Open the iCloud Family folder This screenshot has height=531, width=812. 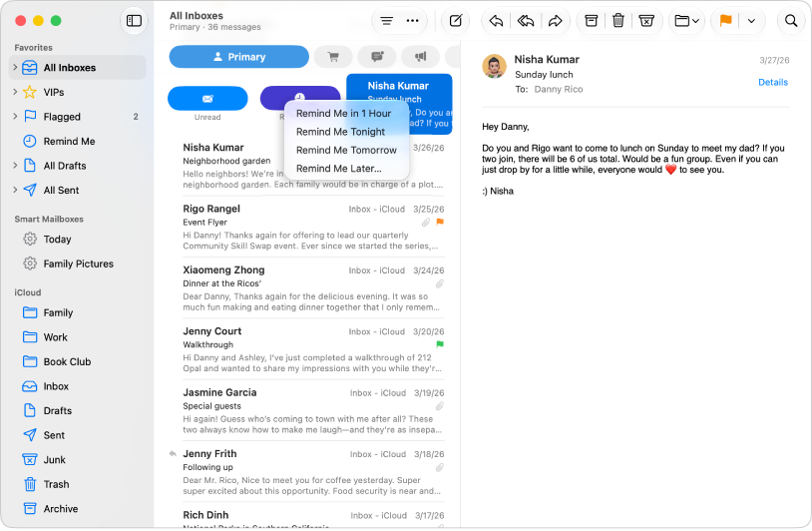click(78, 312)
